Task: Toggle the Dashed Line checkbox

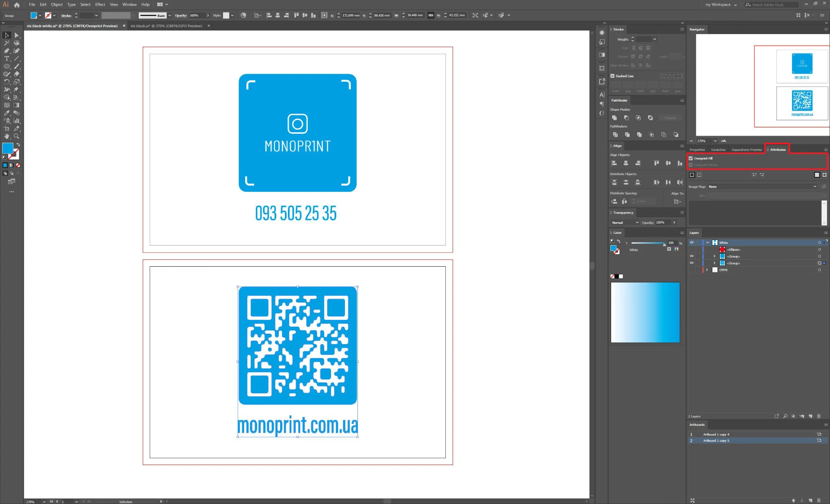Action: tap(612, 76)
